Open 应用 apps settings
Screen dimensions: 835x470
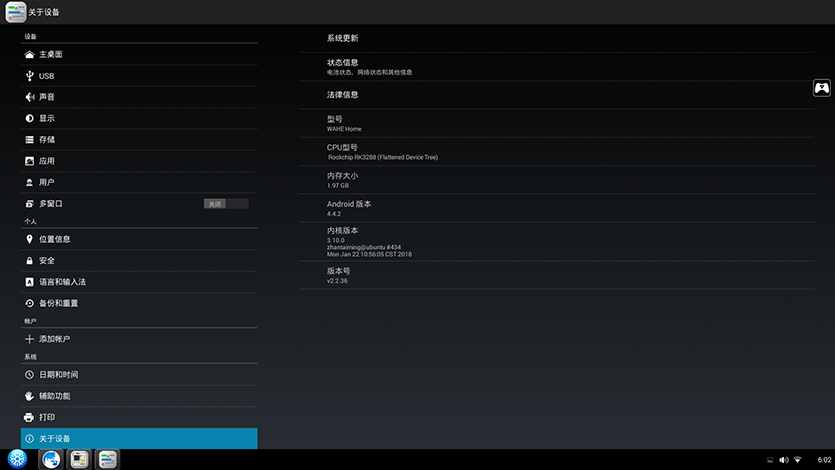coord(47,161)
